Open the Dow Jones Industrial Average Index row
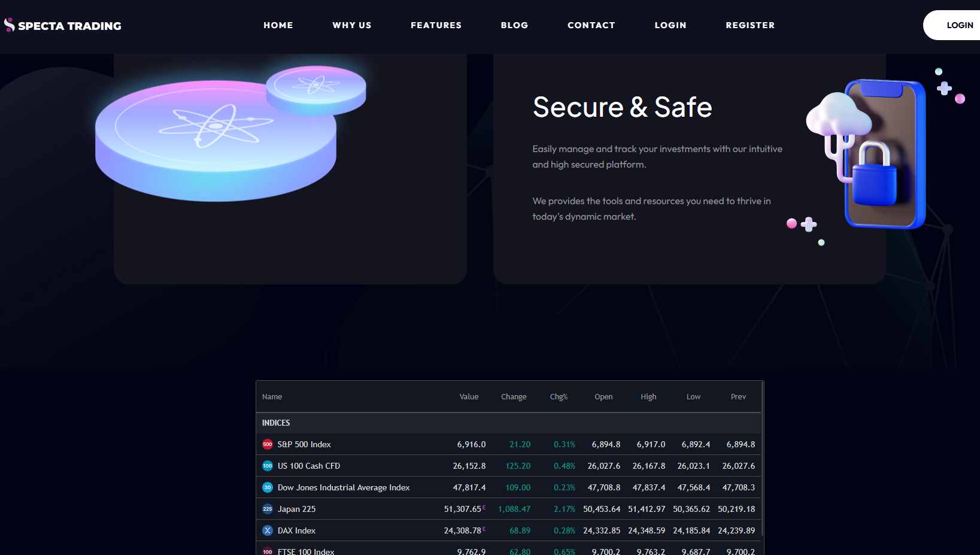 (344, 487)
